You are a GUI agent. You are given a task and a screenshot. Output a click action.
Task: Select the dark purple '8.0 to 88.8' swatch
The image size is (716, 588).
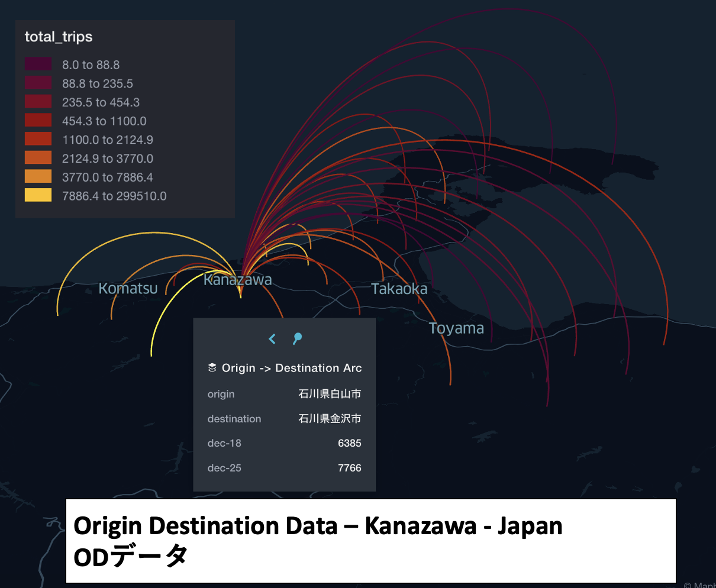[38, 64]
